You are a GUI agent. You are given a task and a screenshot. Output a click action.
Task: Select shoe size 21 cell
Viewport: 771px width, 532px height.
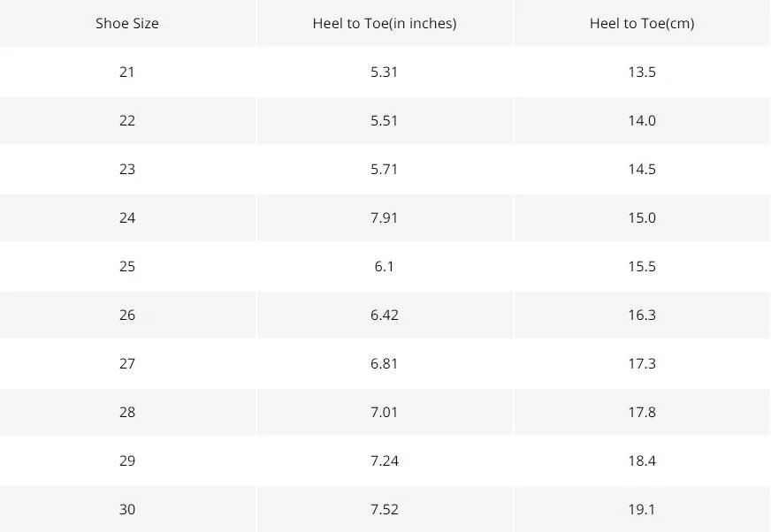pos(126,72)
